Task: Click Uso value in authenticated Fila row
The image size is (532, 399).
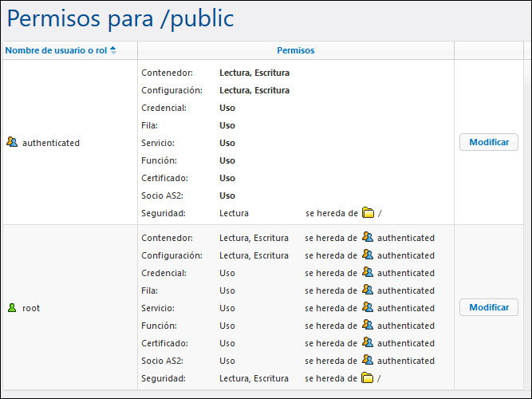Action: [227, 125]
